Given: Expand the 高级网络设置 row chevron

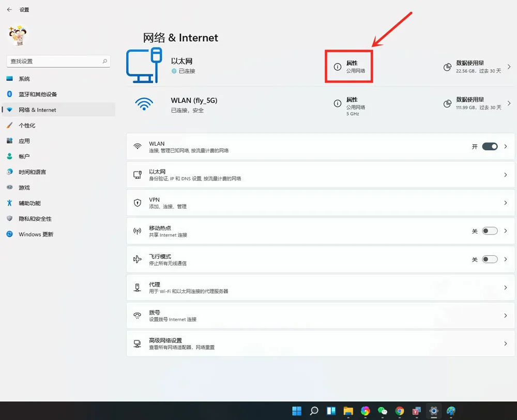Looking at the screenshot, I should point(506,344).
